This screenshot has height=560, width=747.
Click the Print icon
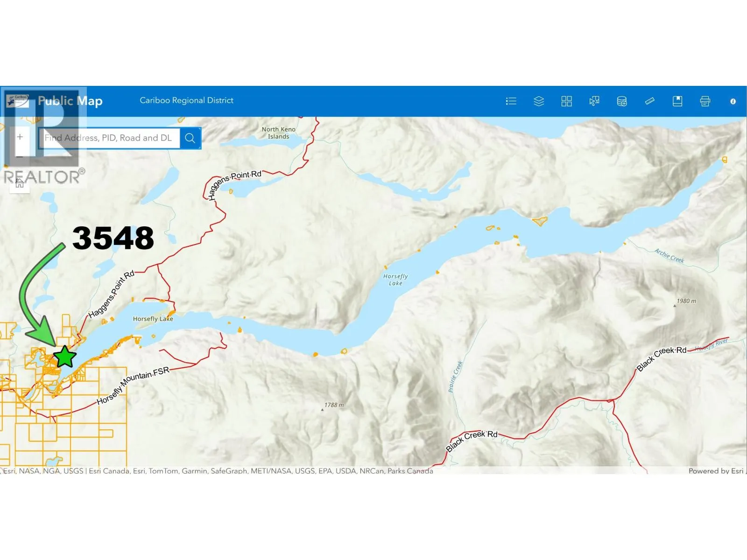tap(705, 101)
